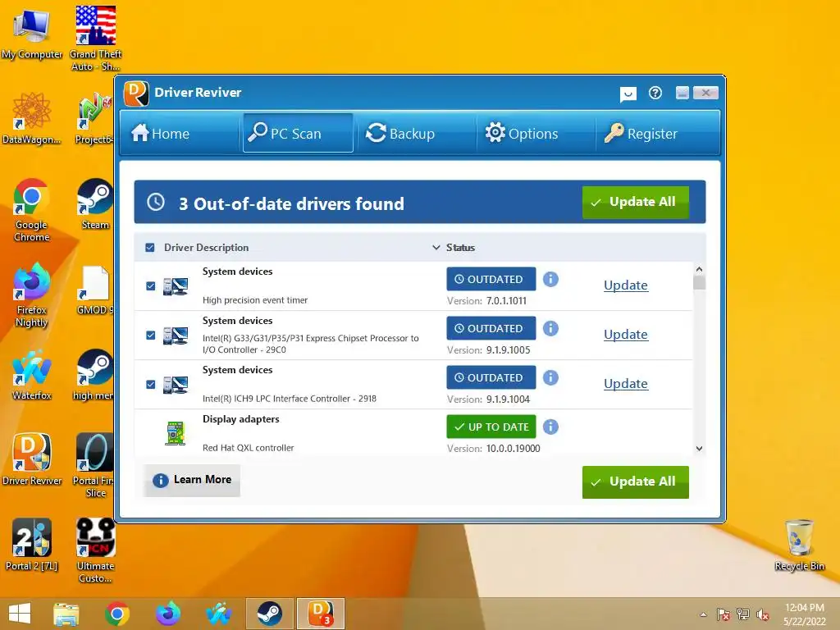Click device icon for High precision event timer

176,286
